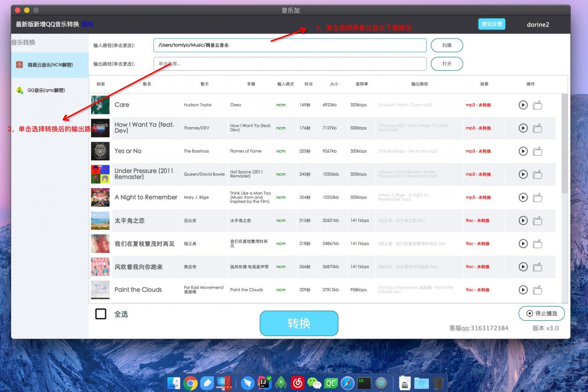588x392 pixels.
Task: Click the 打开 open button
Action: [x=447, y=64]
